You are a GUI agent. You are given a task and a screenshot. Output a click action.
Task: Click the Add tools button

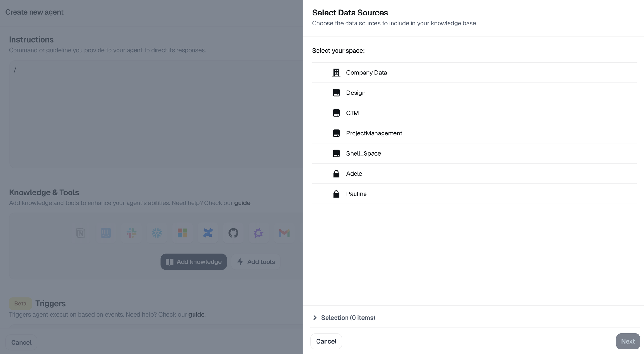click(256, 262)
